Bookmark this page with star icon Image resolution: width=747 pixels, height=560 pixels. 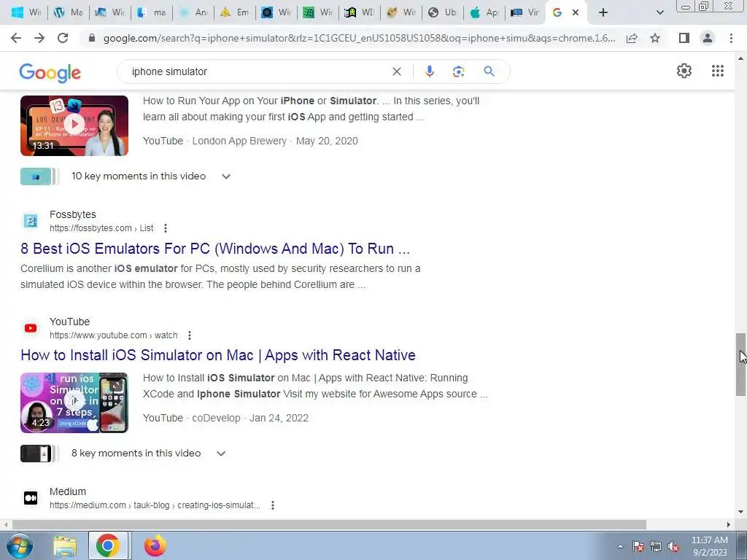[655, 38]
